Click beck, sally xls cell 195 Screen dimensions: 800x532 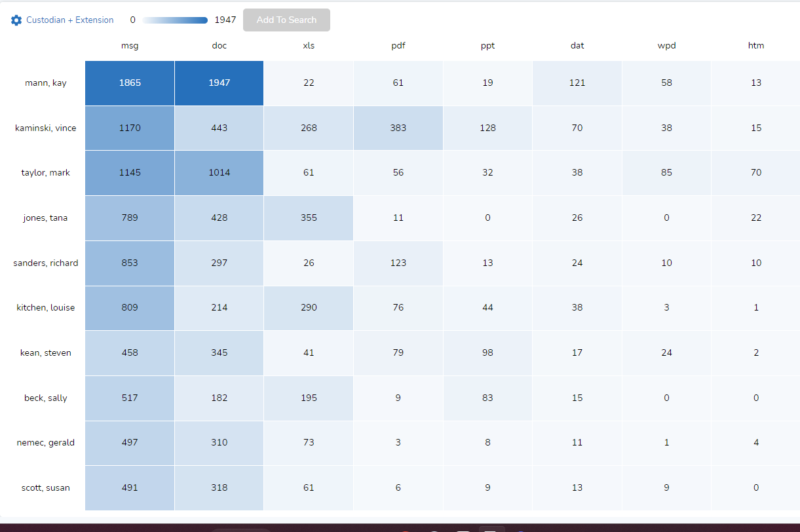[x=309, y=398]
